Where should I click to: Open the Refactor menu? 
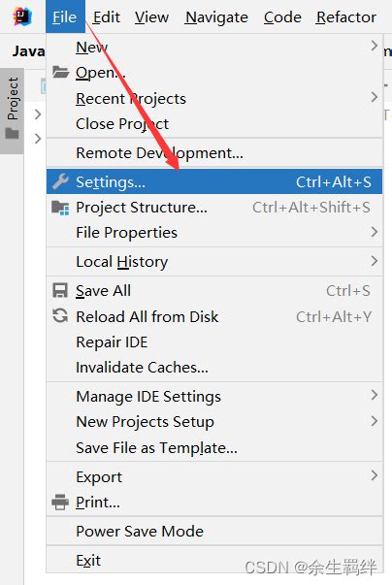[x=345, y=17]
